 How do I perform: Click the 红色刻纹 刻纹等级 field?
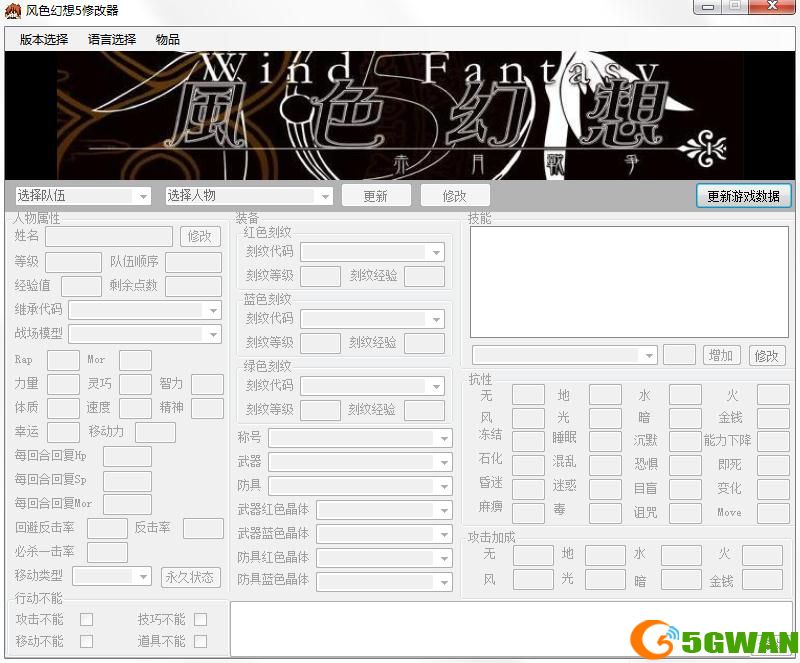(320, 276)
